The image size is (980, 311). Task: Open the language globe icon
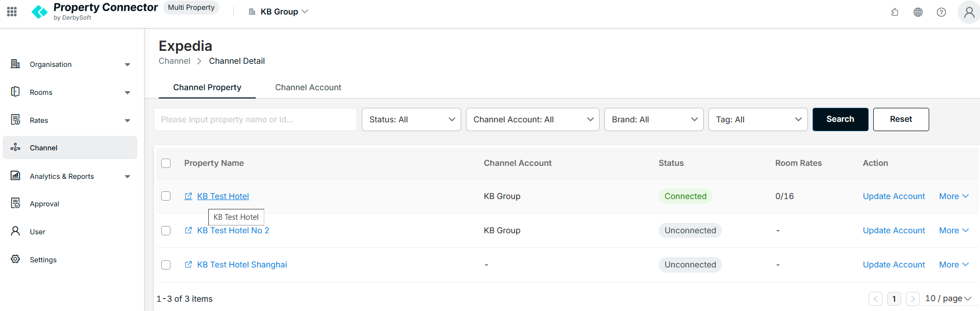[918, 12]
